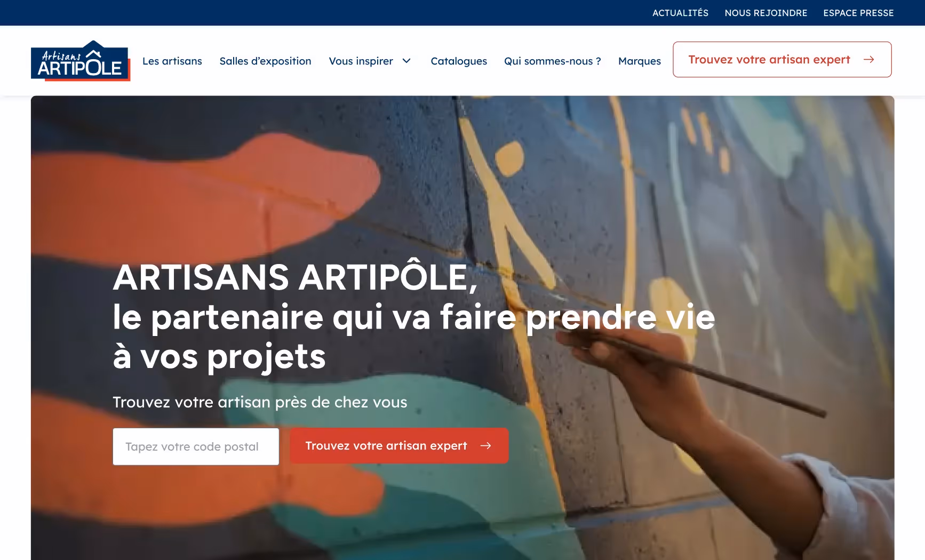The width and height of the screenshot is (925, 560).
Task: Click the arrow icon in header button
Action: pyautogui.click(x=868, y=60)
